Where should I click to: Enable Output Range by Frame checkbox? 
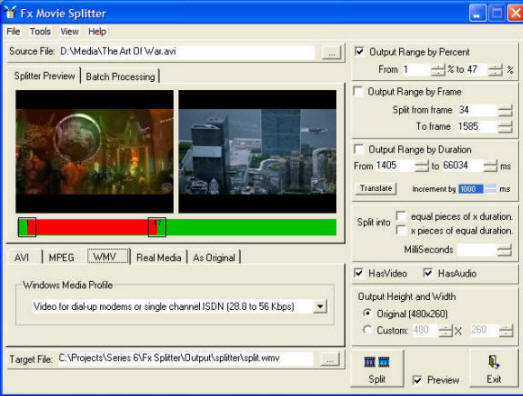point(358,91)
